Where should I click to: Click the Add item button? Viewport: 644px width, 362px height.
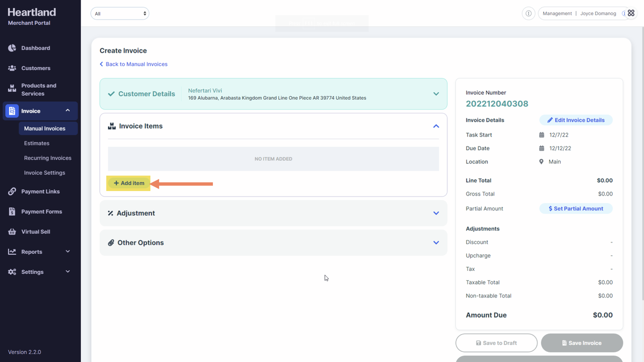[x=129, y=183]
